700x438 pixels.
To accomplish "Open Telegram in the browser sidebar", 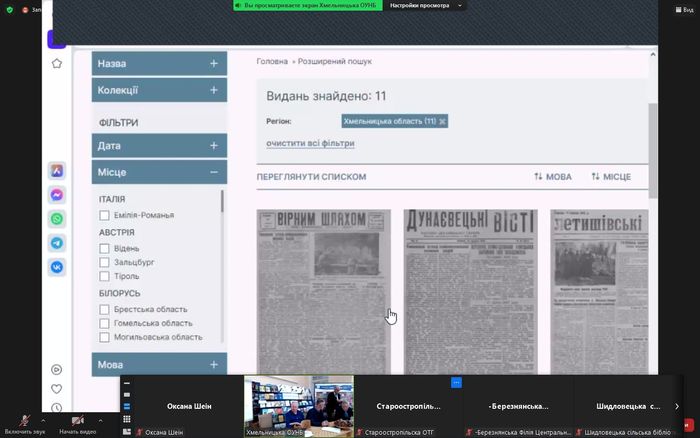I will 57,243.
